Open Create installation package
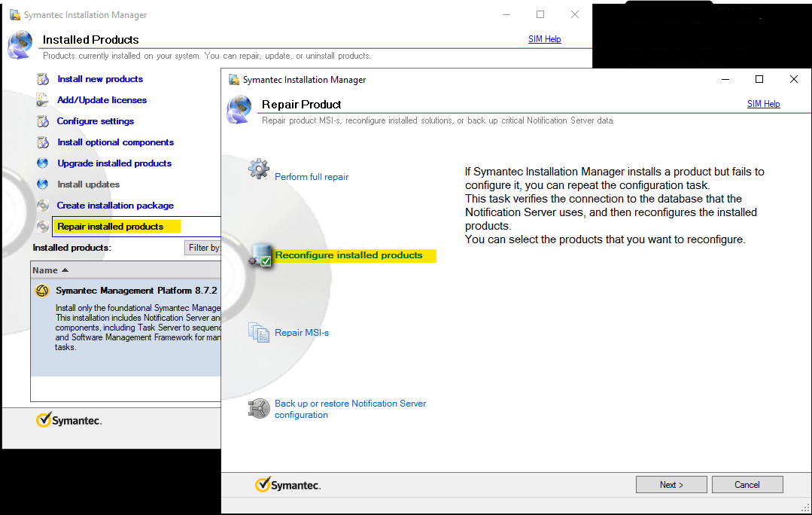812x515 pixels. click(x=115, y=206)
